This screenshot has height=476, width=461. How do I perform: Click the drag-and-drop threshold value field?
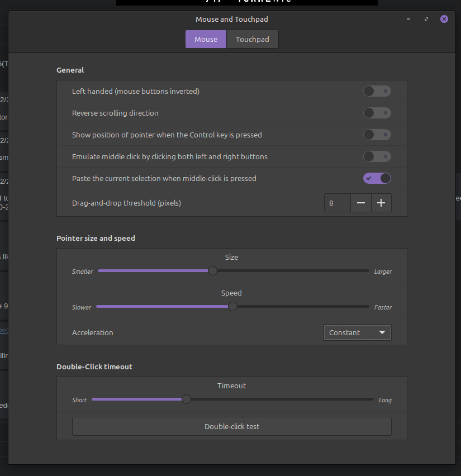(x=338, y=203)
